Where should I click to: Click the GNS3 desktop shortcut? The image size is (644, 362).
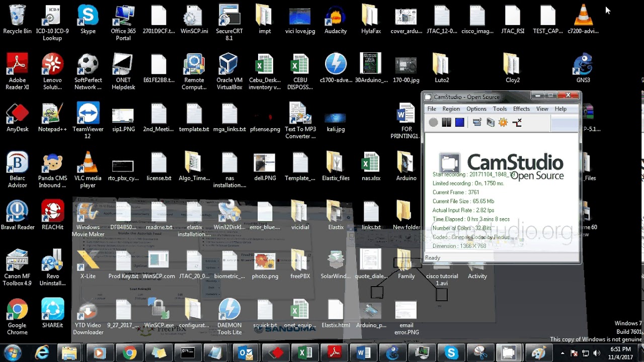coord(583,68)
